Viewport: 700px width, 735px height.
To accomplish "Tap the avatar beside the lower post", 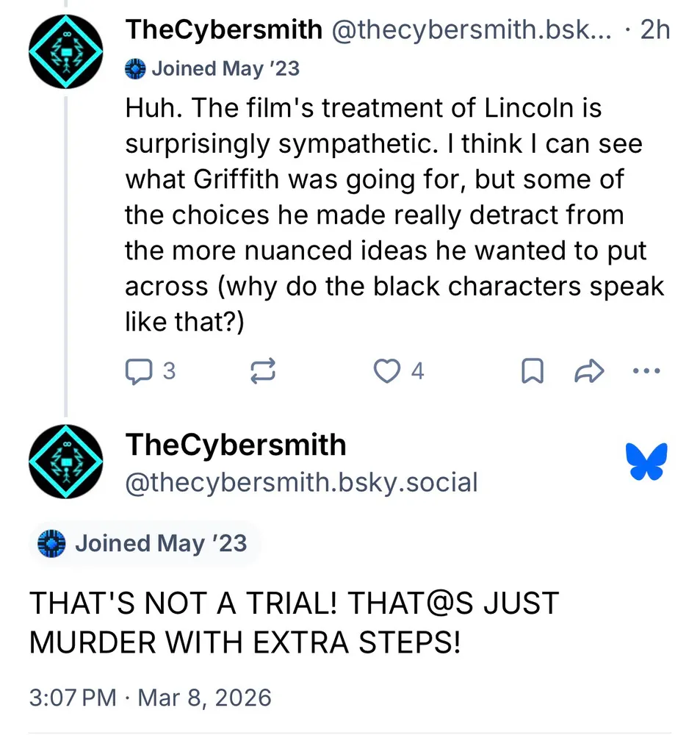I will pyautogui.click(x=65, y=462).
